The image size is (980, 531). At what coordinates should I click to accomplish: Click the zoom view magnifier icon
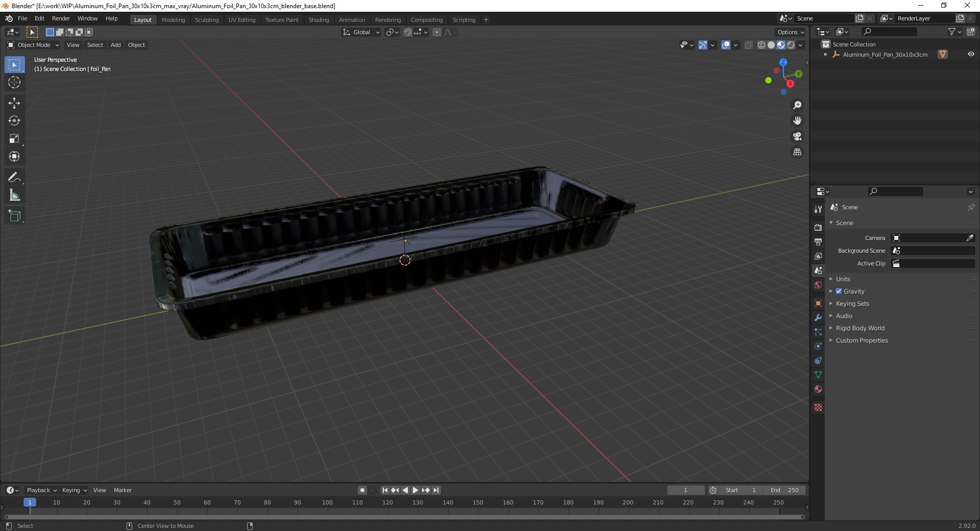pyautogui.click(x=797, y=105)
